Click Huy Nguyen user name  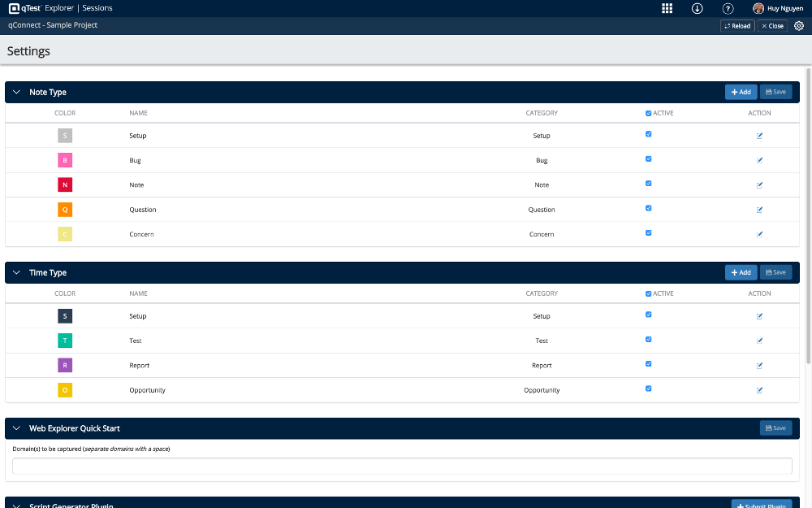point(785,8)
